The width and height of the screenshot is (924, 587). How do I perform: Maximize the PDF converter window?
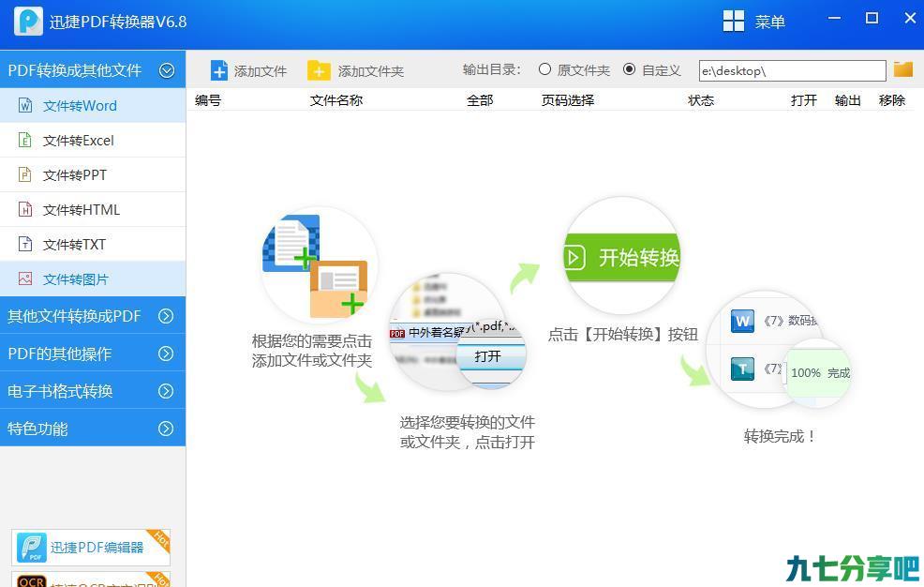[872, 18]
